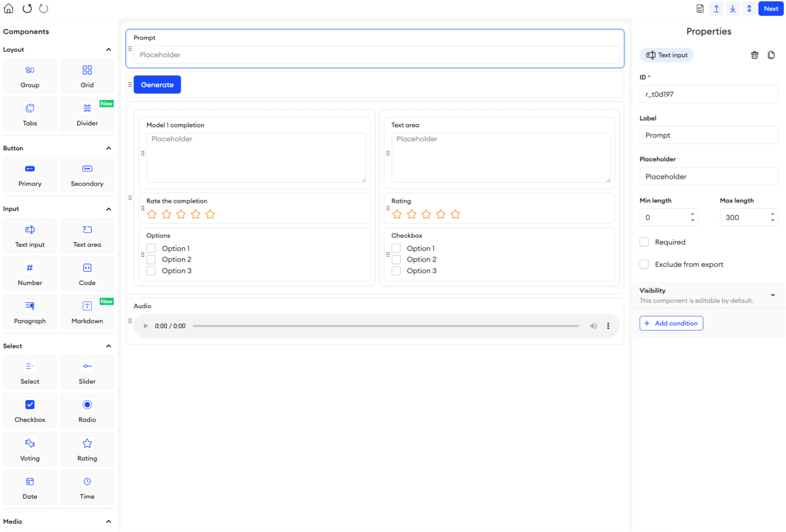
Task: Enable the Required checkbox in Properties
Action: (644, 242)
